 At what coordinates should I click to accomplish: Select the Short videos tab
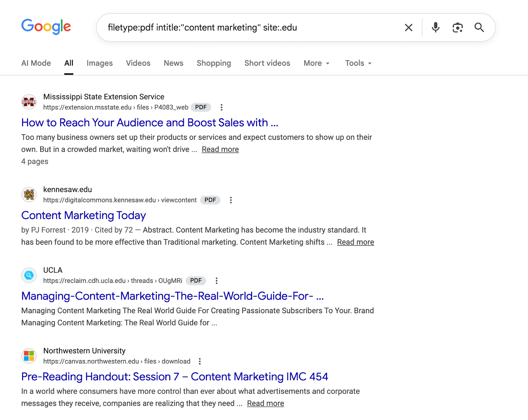[x=267, y=63]
